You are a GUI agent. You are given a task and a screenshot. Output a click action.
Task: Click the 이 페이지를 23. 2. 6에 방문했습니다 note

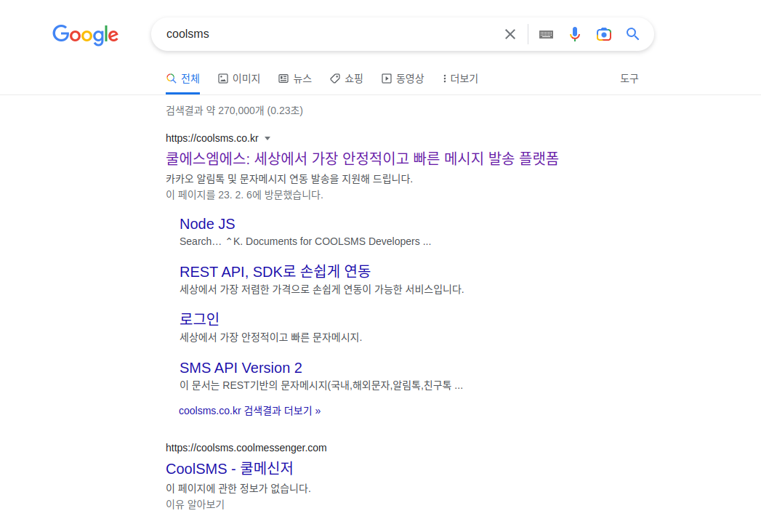(x=244, y=195)
